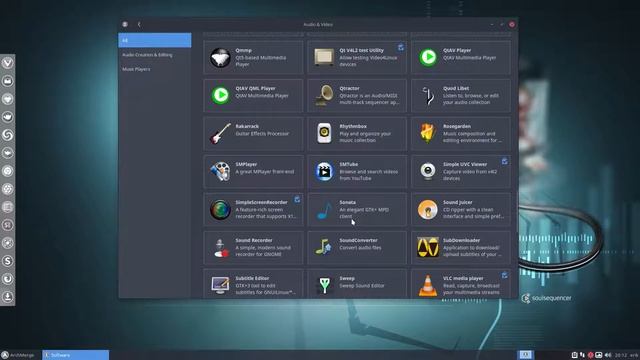
Task: Open the Subtitle Editor app entry
Action: [253, 284]
